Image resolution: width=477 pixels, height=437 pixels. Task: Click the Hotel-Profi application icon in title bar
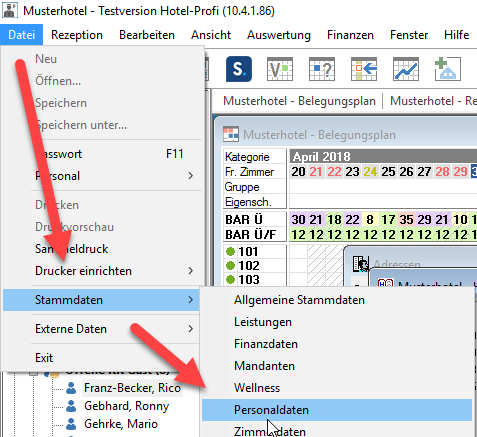tap(10, 10)
